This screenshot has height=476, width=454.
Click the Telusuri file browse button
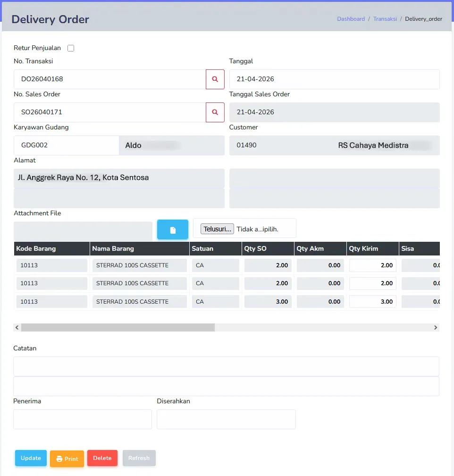tap(217, 229)
